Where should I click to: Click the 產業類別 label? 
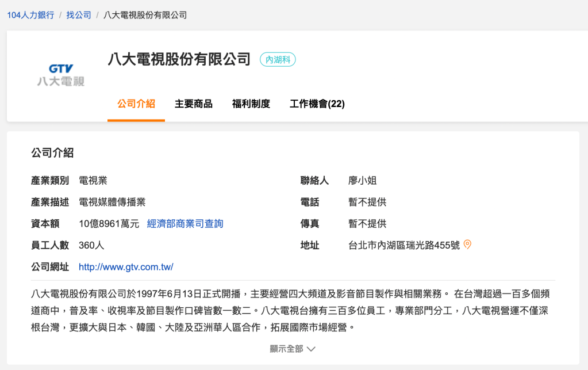pos(50,181)
